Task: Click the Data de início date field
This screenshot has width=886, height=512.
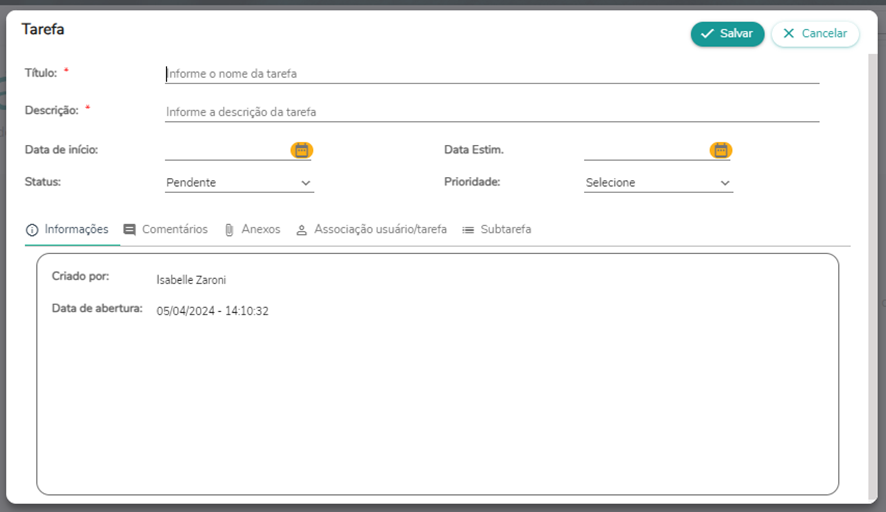Action: 226,150
